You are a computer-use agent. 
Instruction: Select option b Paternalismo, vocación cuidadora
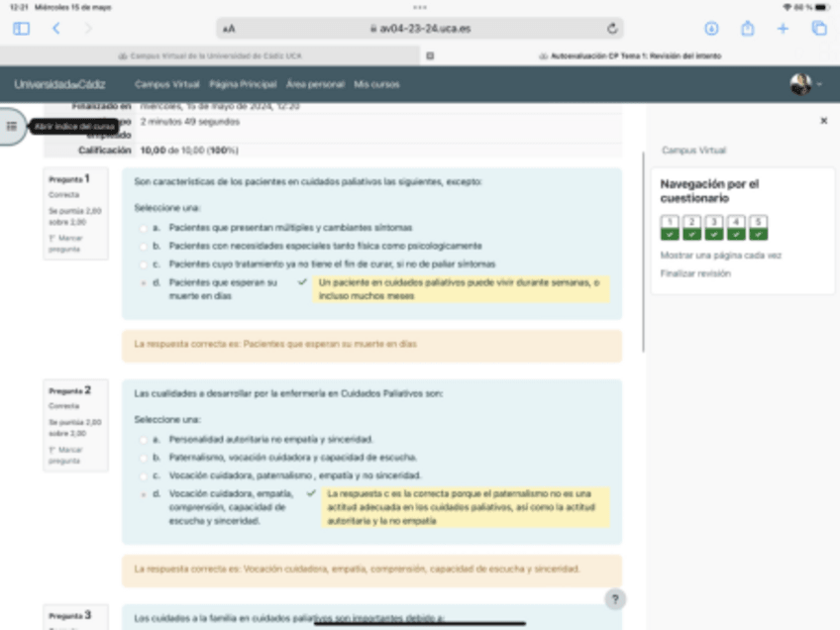[x=143, y=458]
